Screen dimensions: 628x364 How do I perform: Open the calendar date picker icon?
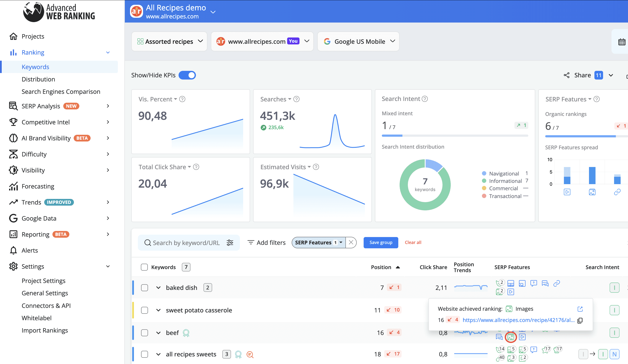(621, 42)
